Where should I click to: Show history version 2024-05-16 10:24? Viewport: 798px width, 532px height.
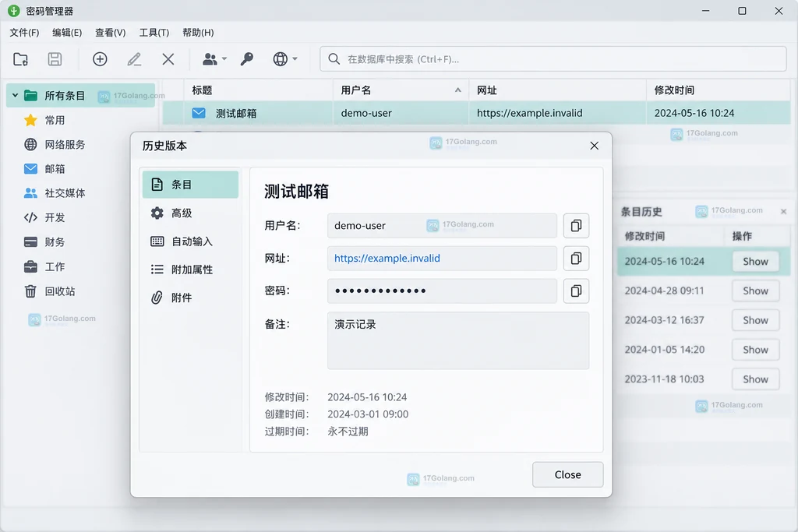click(x=755, y=262)
